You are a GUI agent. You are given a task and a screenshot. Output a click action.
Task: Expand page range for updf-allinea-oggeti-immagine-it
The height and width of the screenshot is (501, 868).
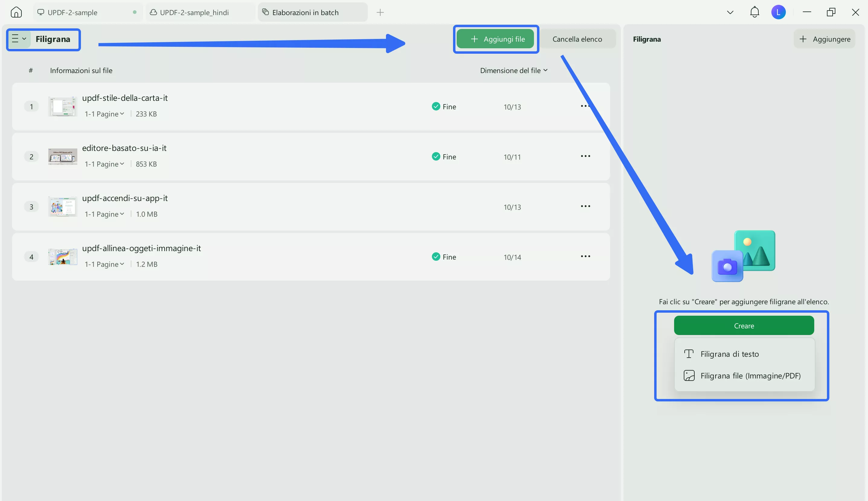click(x=104, y=264)
